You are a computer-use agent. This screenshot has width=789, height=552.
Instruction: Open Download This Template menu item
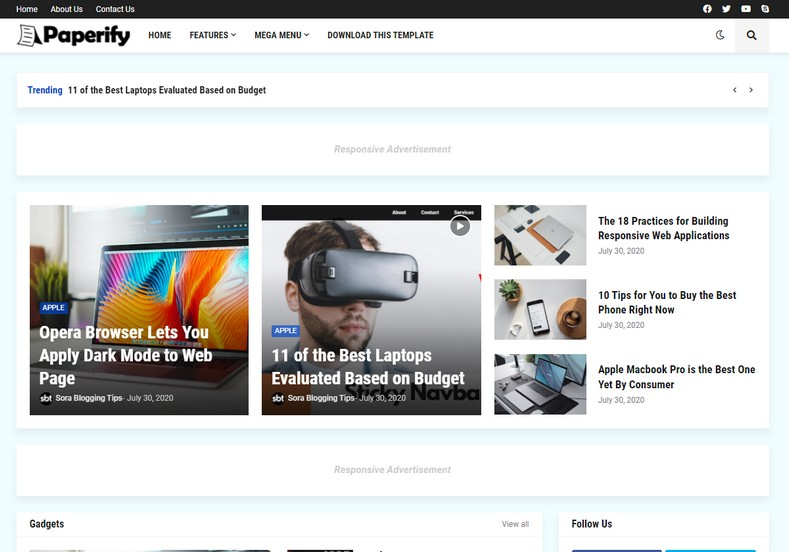tap(380, 35)
